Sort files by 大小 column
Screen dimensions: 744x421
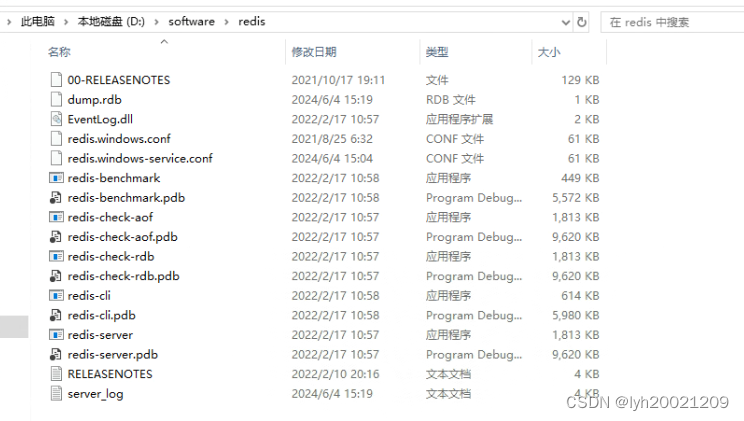coord(549,52)
